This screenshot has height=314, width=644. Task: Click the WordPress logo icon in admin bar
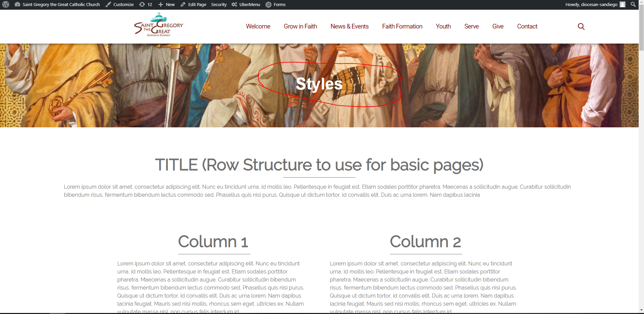coord(6,5)
